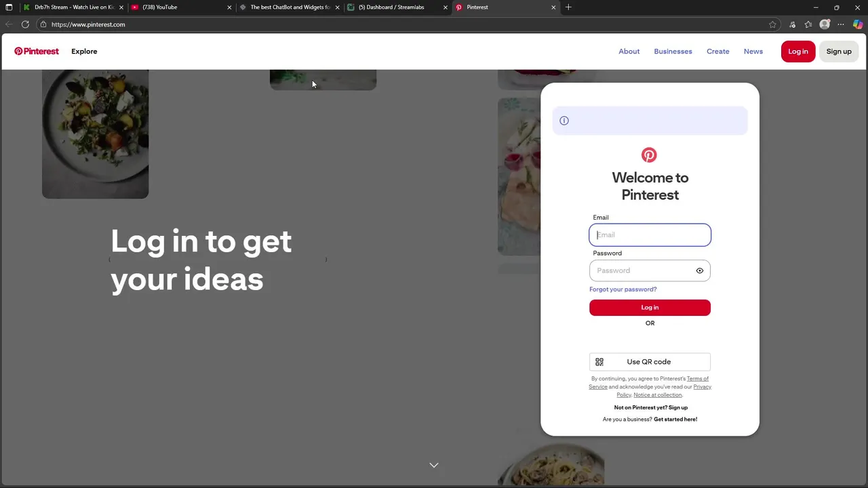Close the YouTube browser tab
The width and height of the screenshot is (868, 488).
point(229,7)
